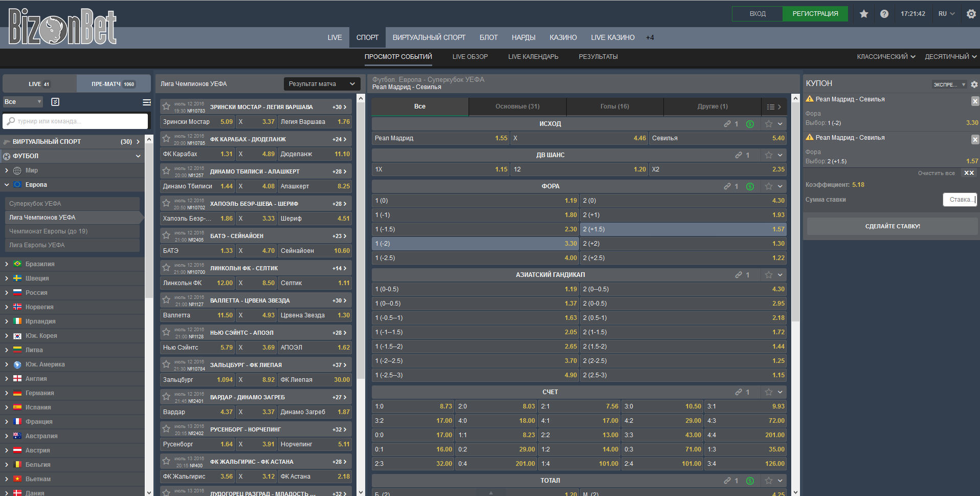
Task: Click the турнир или команда search field
Action: pos(75,121)
